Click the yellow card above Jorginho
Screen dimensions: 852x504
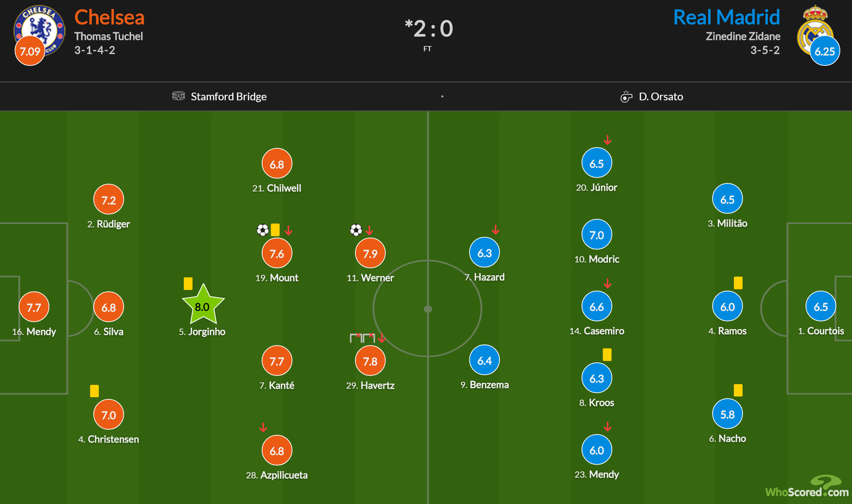click(188, 283)
